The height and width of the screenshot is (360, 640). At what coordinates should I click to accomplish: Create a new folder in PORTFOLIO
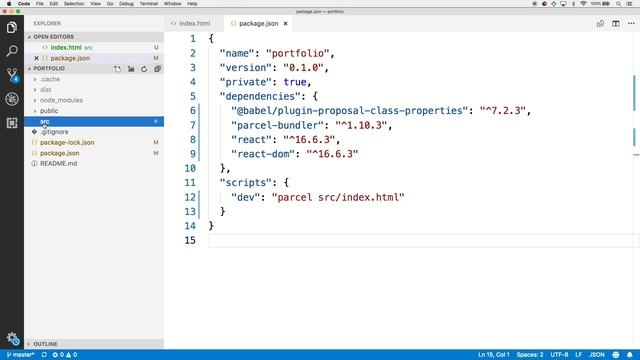click(131, 69)
